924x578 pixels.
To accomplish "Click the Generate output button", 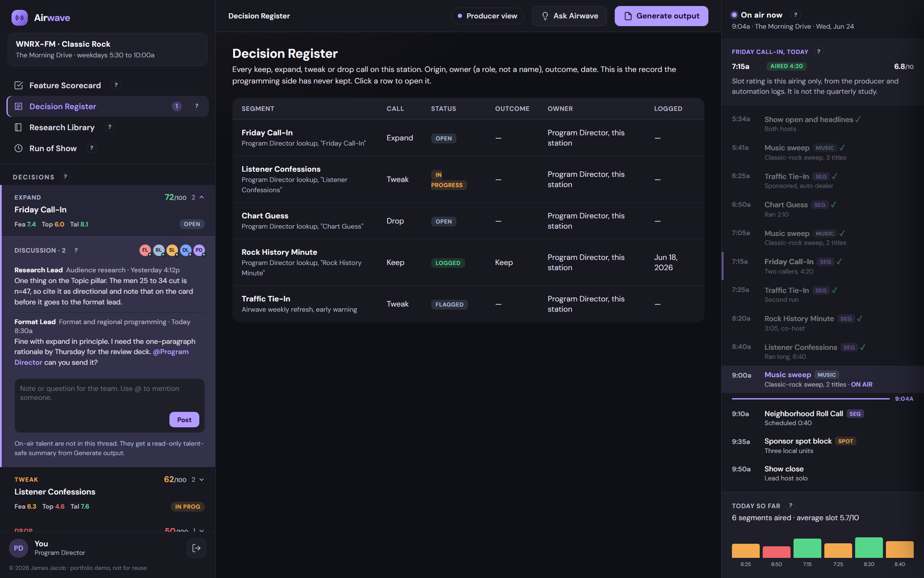I will coord(661,16).
